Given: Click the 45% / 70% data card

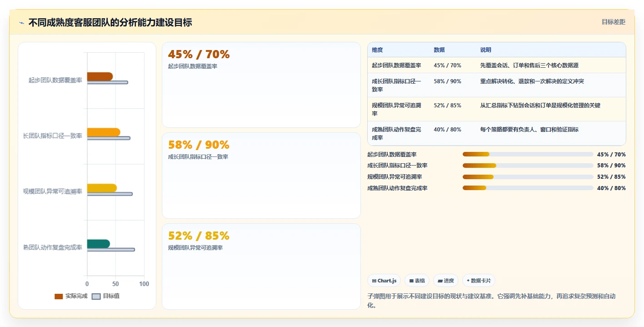Looking at the screenshot, I should (x=261, y=85).
